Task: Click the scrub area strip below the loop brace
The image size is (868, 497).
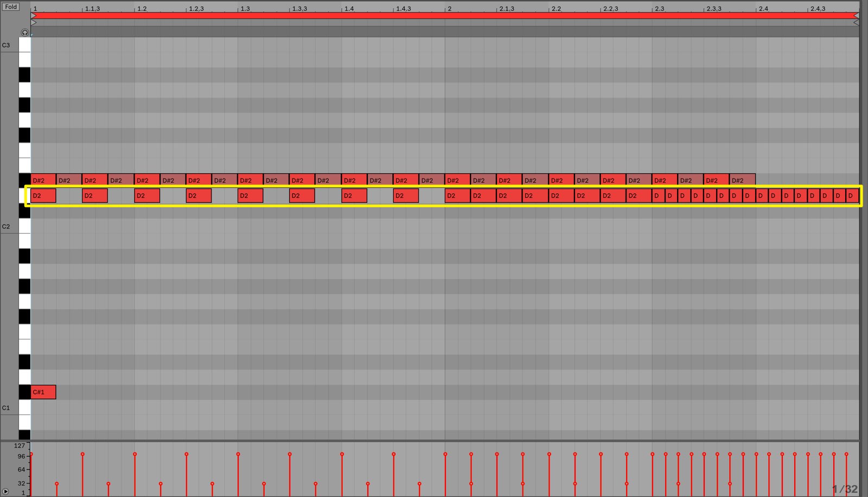Action: [x=445, y=31]
